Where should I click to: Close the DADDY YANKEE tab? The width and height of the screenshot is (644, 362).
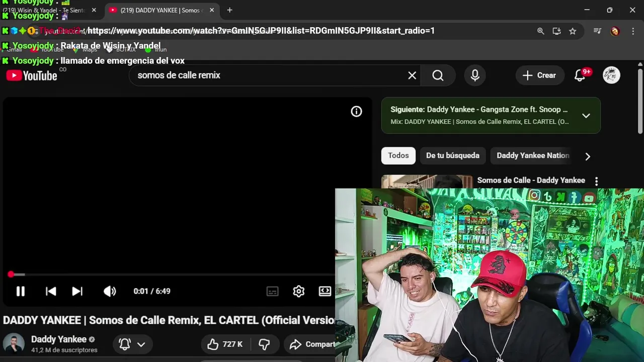coord(211,10)
